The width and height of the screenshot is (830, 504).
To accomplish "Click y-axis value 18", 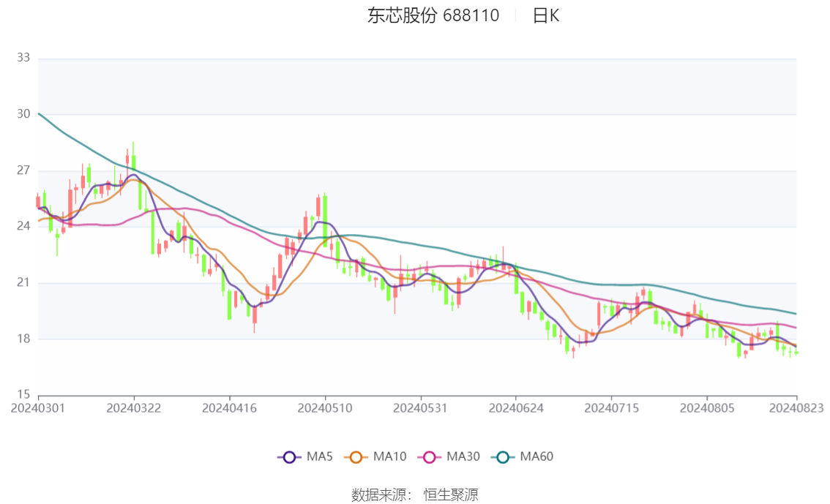I will [x=23, y=339].
